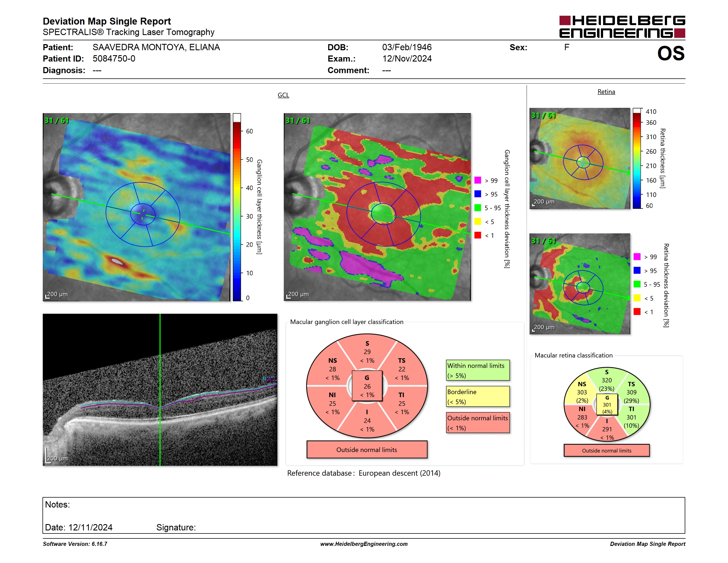The height and width of the screenshot is (563, 728).
Task: Select the green 5 - 95 swatch in GCL deviation legend
Action: pos(477,208)
